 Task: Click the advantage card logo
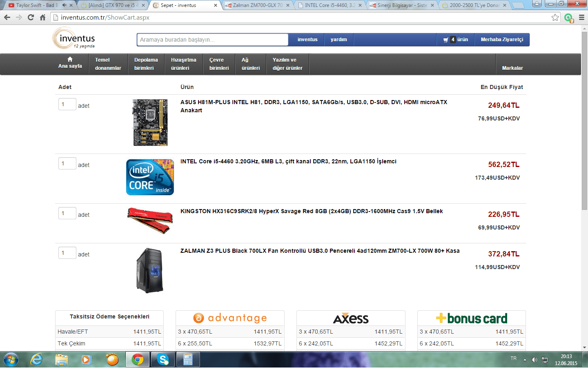230,318
